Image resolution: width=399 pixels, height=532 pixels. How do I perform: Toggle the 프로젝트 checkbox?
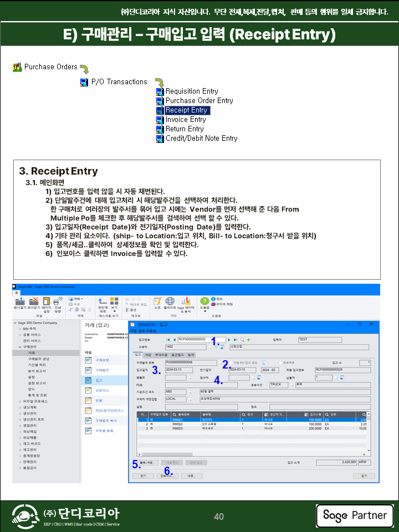coord(280,363)
